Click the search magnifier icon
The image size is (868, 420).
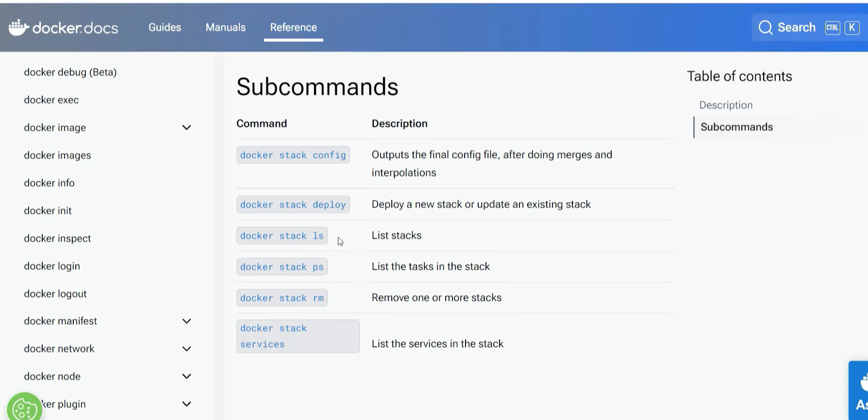pos(766,28)
